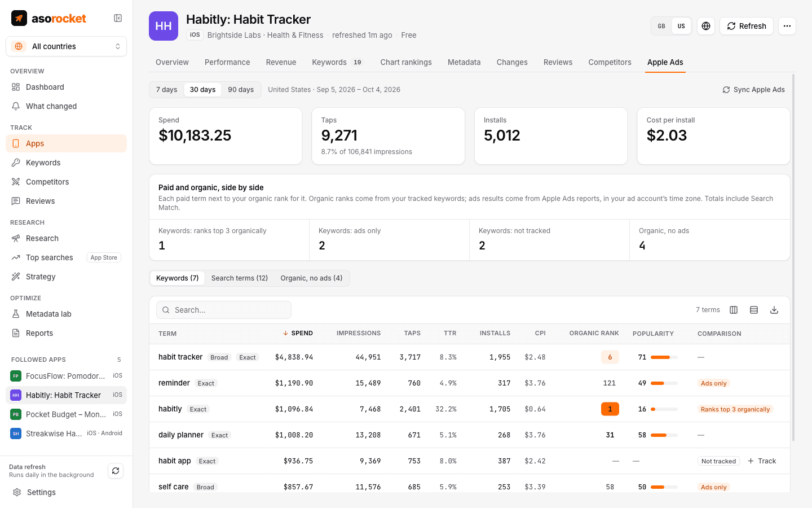
Task: Open Top searches page
Action: 66,257
